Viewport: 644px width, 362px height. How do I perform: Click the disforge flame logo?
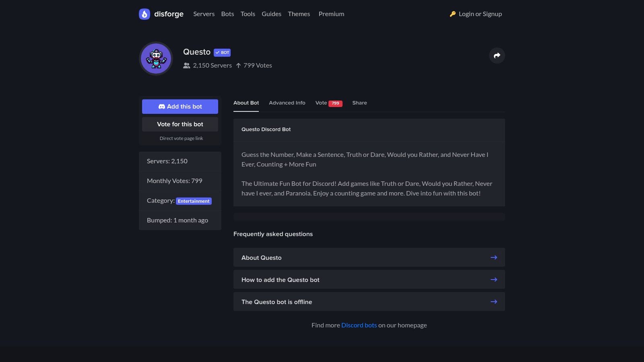click(144, 14)
